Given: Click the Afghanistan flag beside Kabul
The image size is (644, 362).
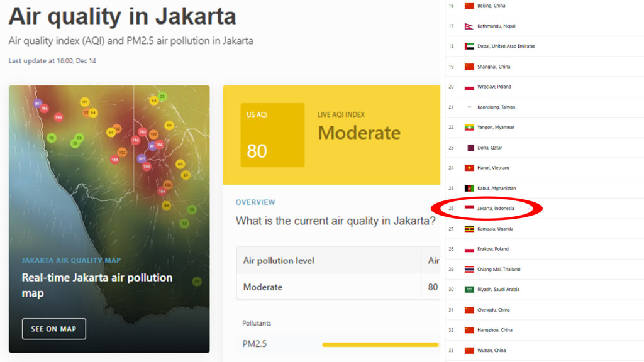Looking at the screenshot, I should tap(469, 189).
